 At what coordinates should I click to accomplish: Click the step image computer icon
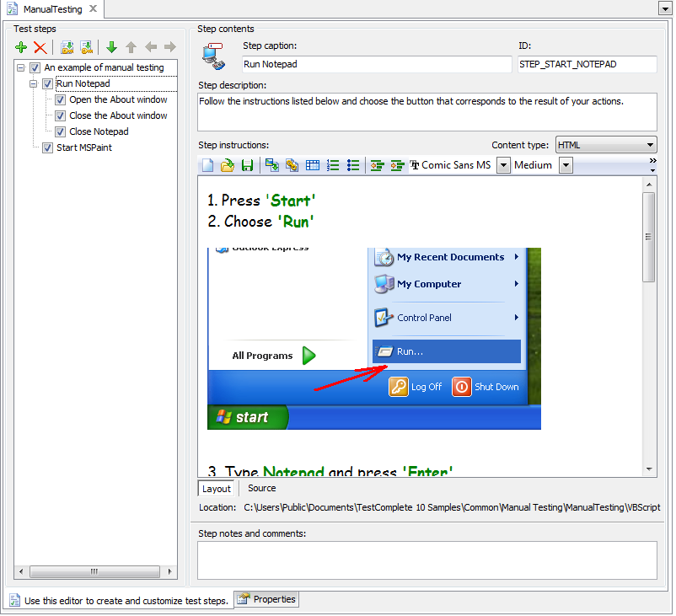(213, 56)
